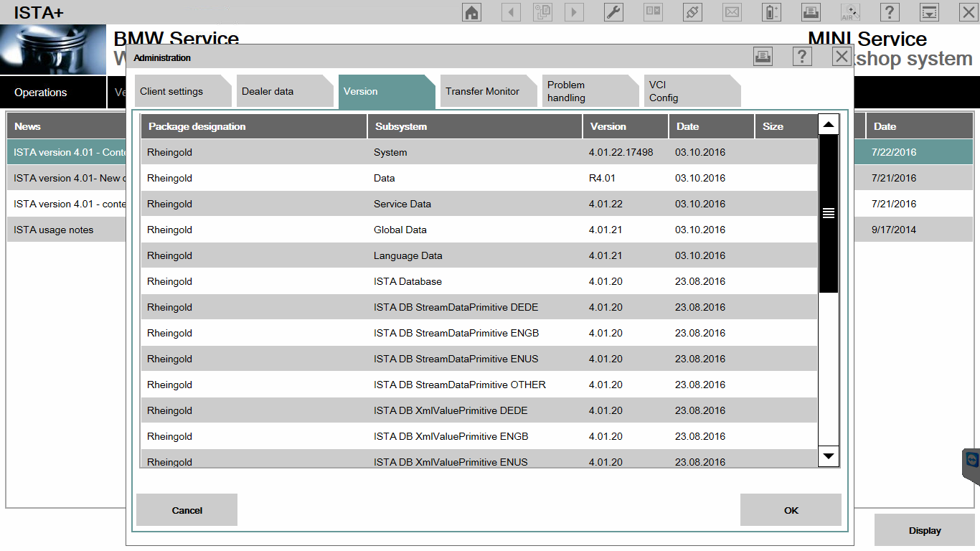Print using the main toolbar printer icon

pyautogui.click(x=810, y=11)
